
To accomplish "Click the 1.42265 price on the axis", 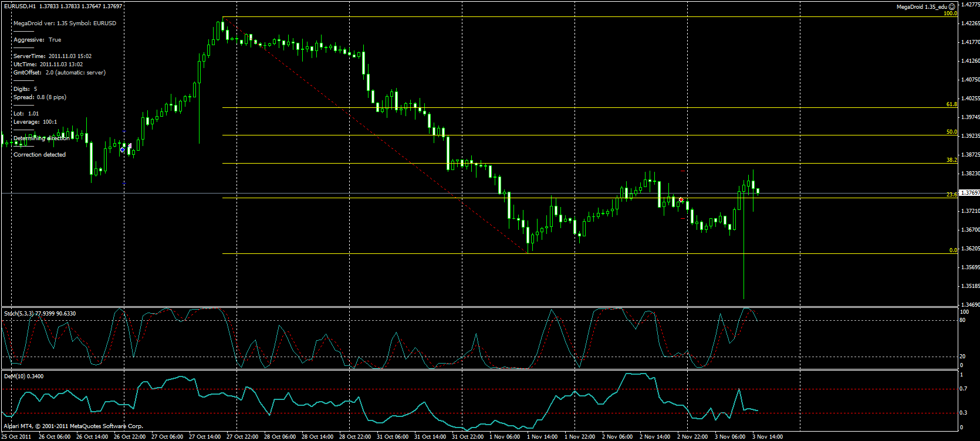I will [x=970, y=23].
